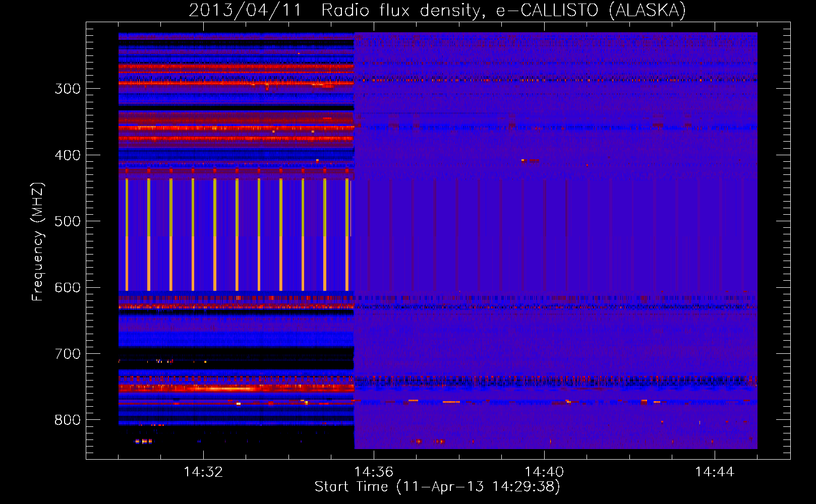Viewport: 816px width, 504px height.
Task: Click the 600 frequency tick label
Action: pyautogui.click(x=68, y=288)
